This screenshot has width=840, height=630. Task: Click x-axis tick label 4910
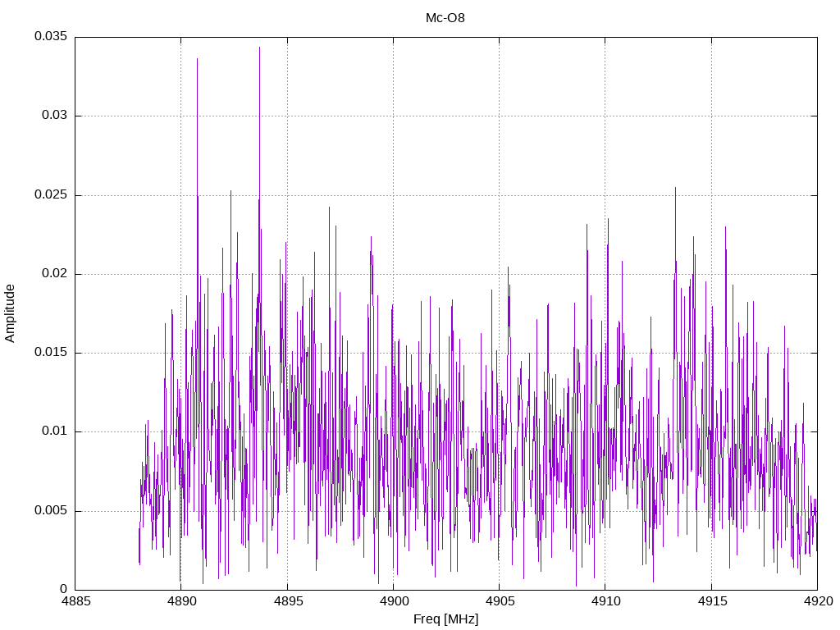coord(605,601)
